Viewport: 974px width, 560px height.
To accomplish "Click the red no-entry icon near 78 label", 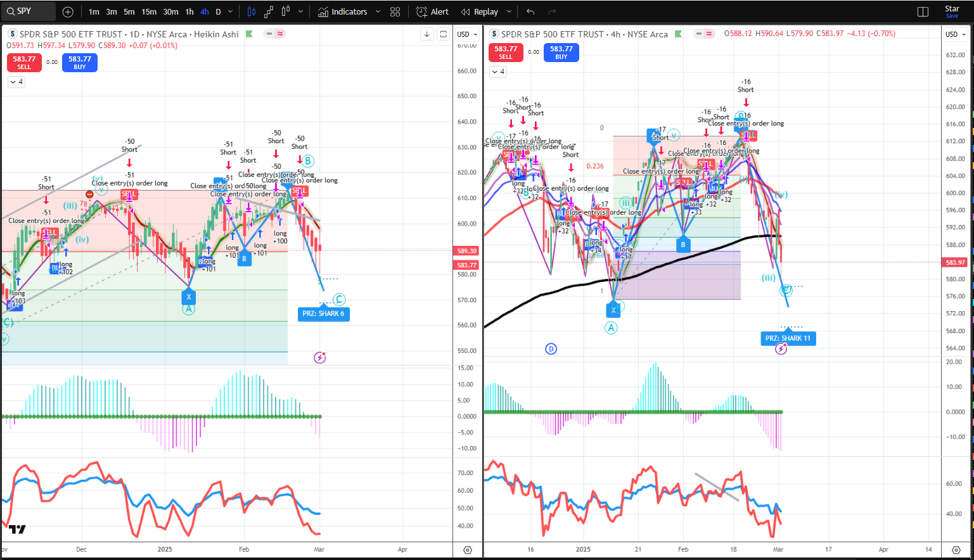I will click(x=90, y=194).
